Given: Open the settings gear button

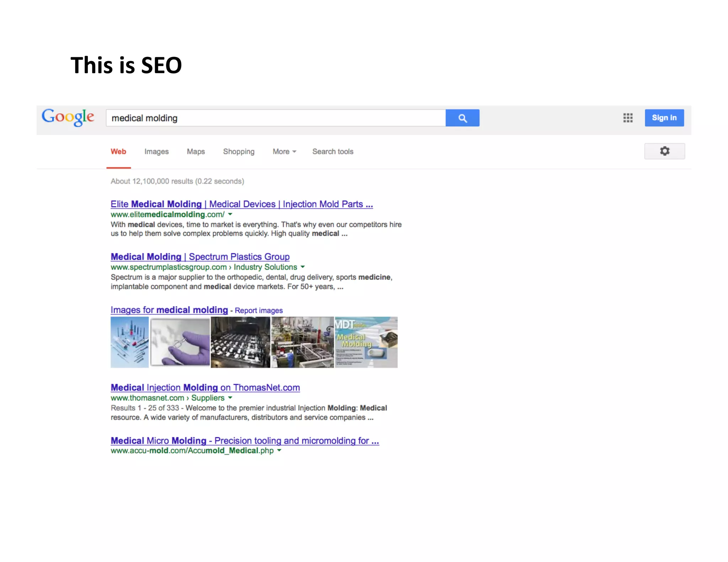Looking at the screenshot, I should point(665,151).
